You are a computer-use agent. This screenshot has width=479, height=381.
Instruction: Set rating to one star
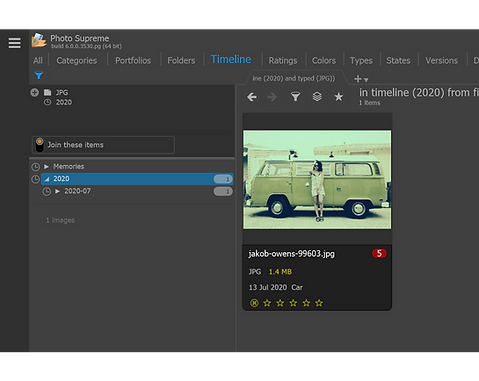[267, 303]
